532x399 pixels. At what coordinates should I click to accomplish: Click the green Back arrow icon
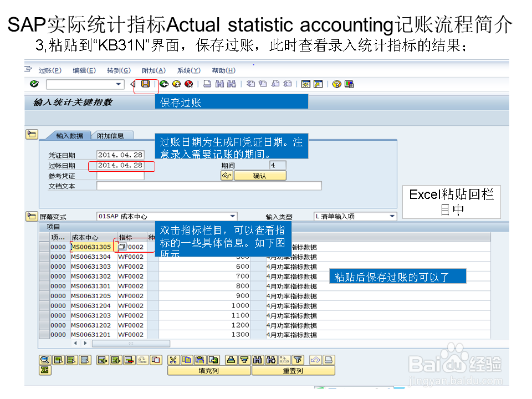164,84
